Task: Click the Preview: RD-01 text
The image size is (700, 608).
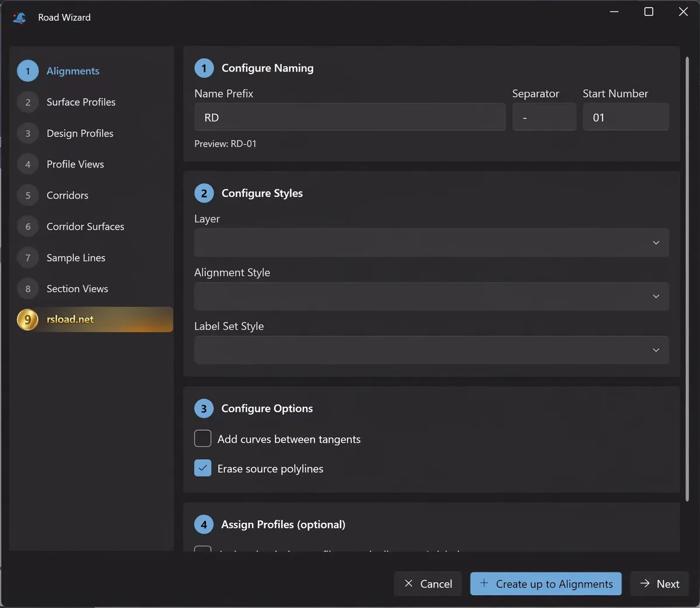Action: [x=225, y=144]
